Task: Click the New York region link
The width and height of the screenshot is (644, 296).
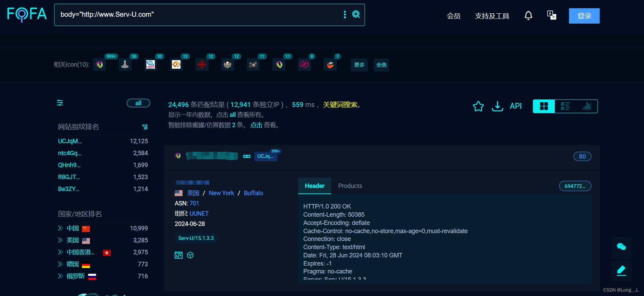Action: point(222,193)
